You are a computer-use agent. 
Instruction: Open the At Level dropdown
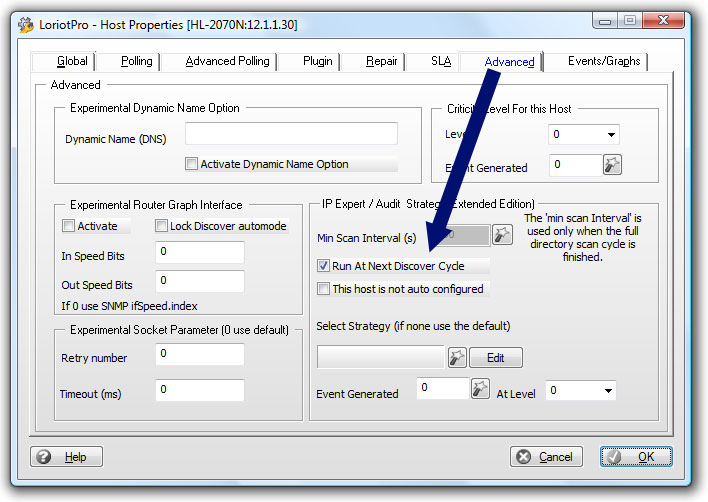(581, 390)
